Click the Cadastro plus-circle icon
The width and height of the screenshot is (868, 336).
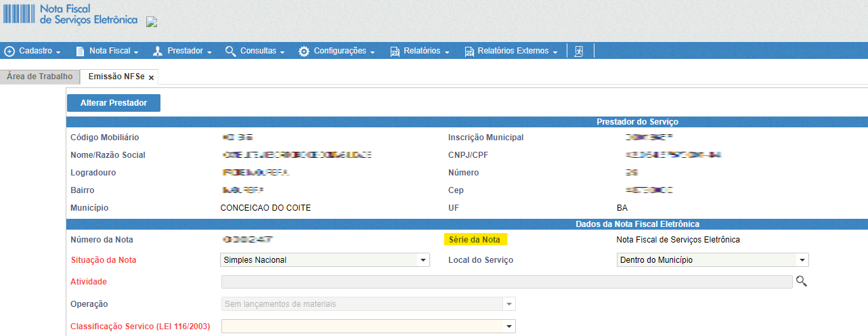tap(9, 51)
